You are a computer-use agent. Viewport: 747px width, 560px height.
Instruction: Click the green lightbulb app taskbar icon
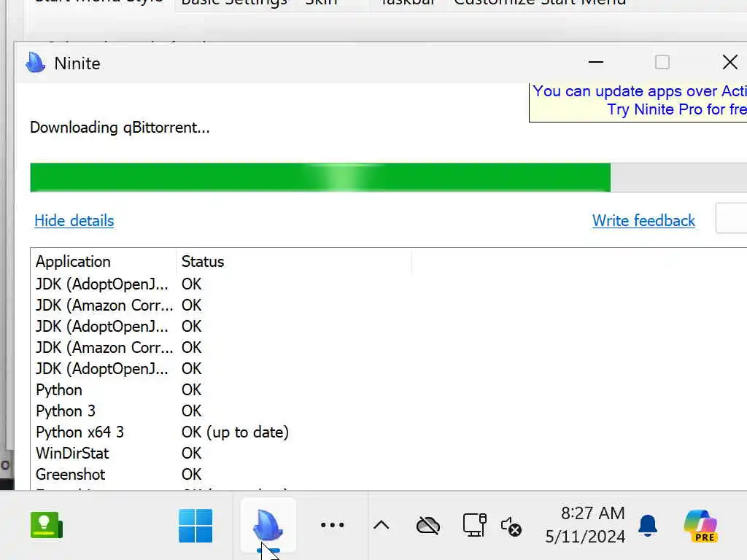point(46,525)
